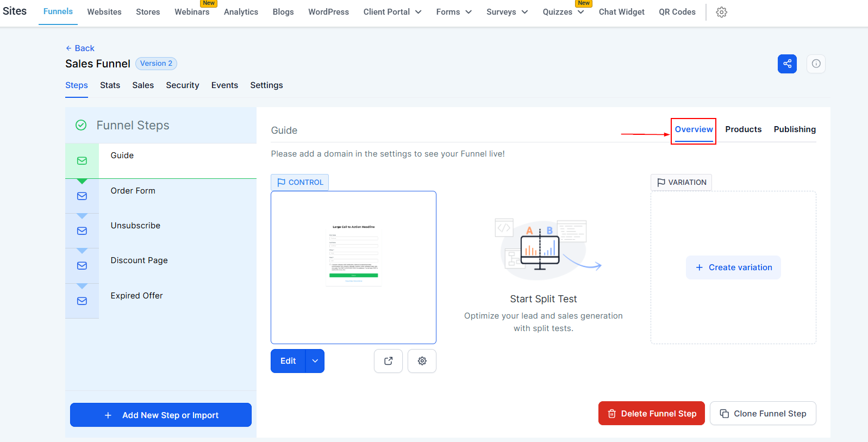This screenshot has width=868, height=442.
Task: Click the Edit button
Action: point(288,361)
